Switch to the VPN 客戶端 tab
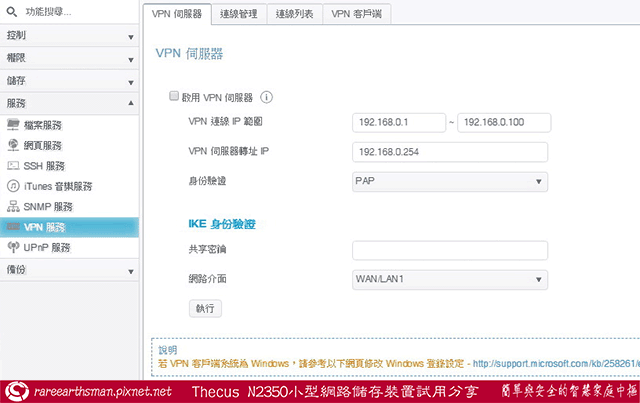The width and height of the screenshot is (640, 403). pos(357,14)
